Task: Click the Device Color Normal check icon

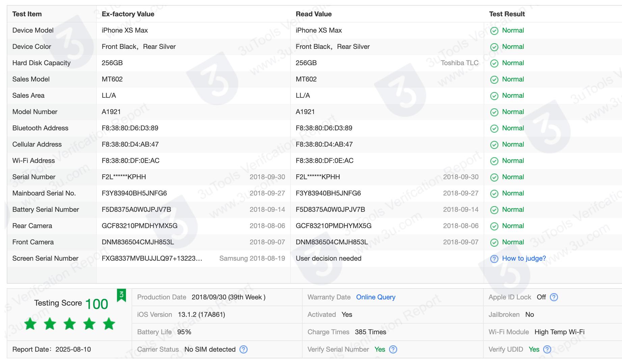Action: click(x=494, y=47)
